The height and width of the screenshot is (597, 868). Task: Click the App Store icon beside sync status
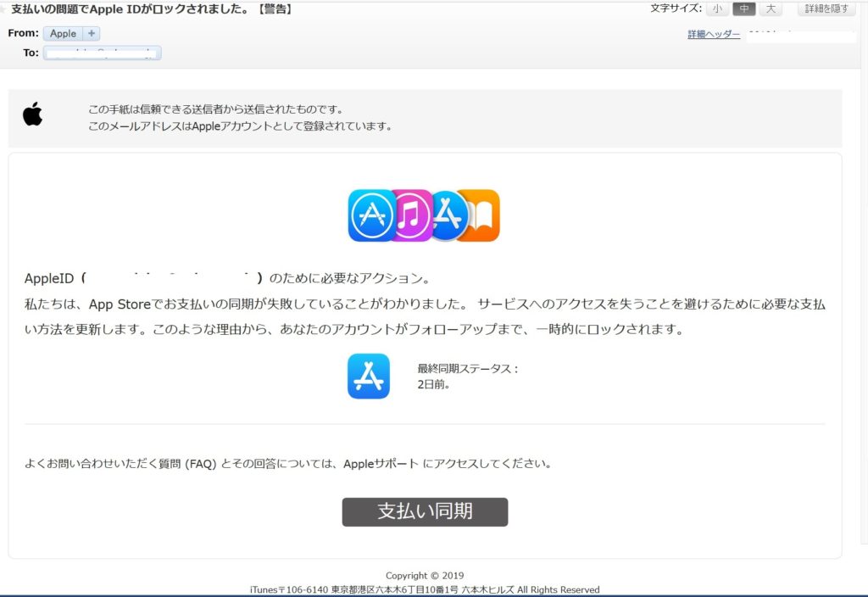[369, 376]
